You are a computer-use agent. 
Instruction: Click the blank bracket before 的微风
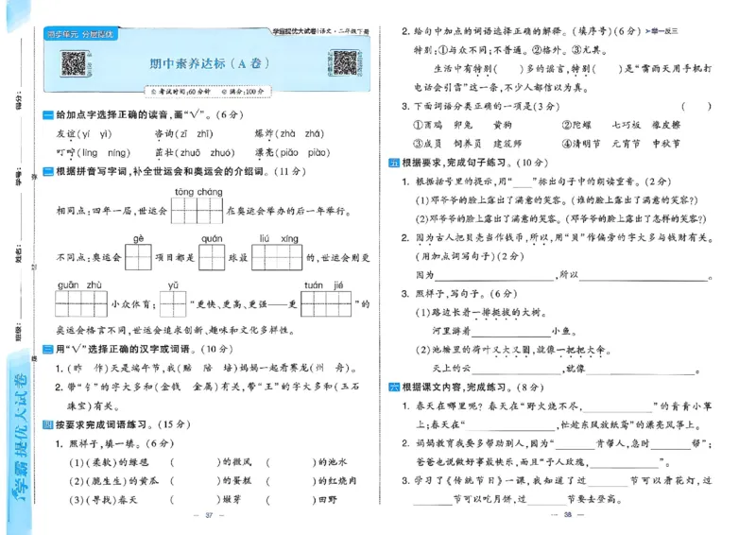coord(196,462)
